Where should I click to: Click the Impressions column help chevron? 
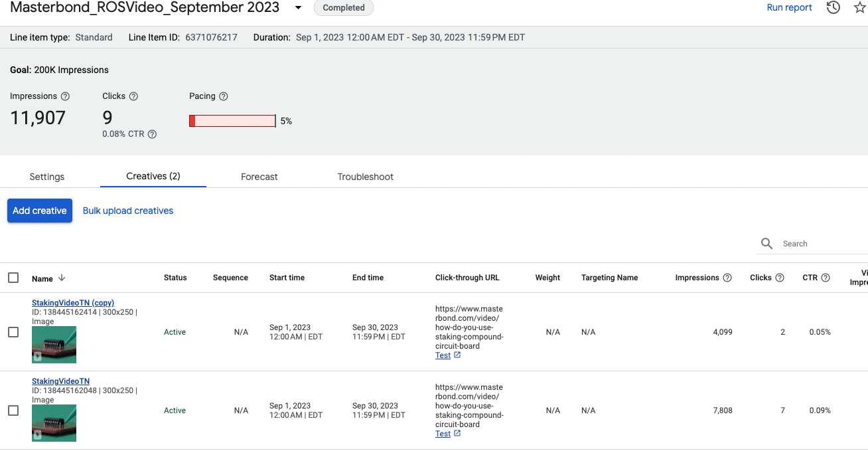(727, 277)
